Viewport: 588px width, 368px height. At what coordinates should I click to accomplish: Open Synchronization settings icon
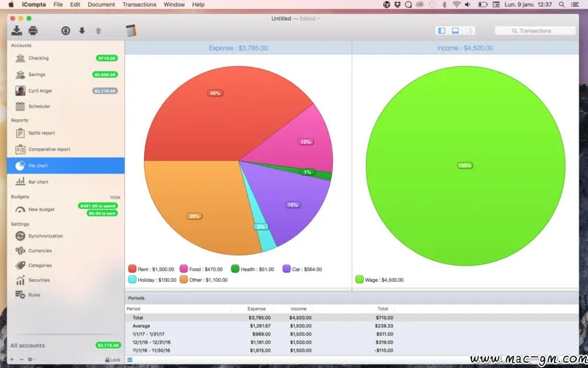click(21, 236)
